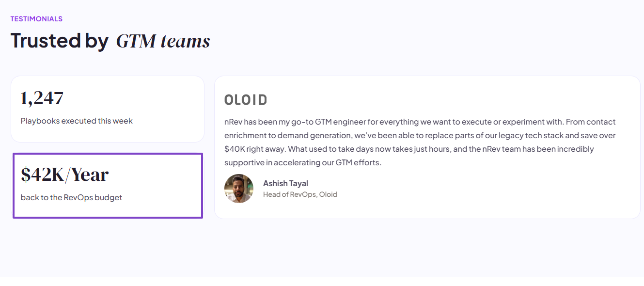This screenshot has height=286, width=644.
Task: Click the 'Trusted by' heading text
Action: tap(60, 40)
